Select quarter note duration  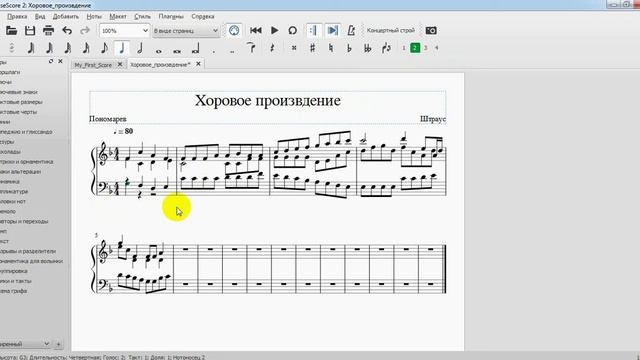tap(122, 48)
